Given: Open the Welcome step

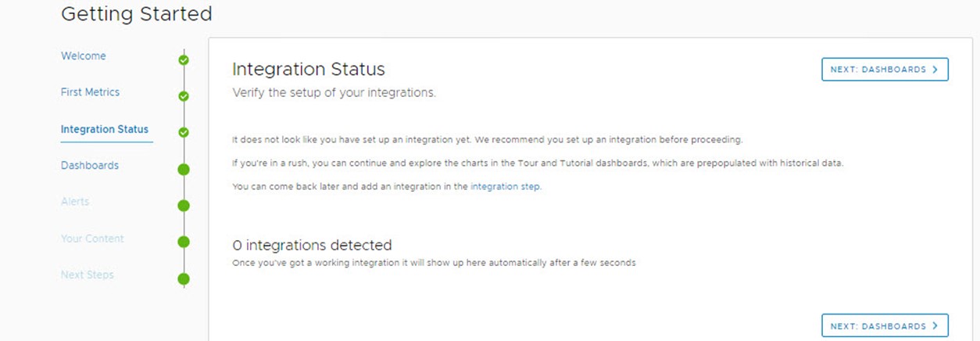Looking at the screenshot, I should (84, 56).
